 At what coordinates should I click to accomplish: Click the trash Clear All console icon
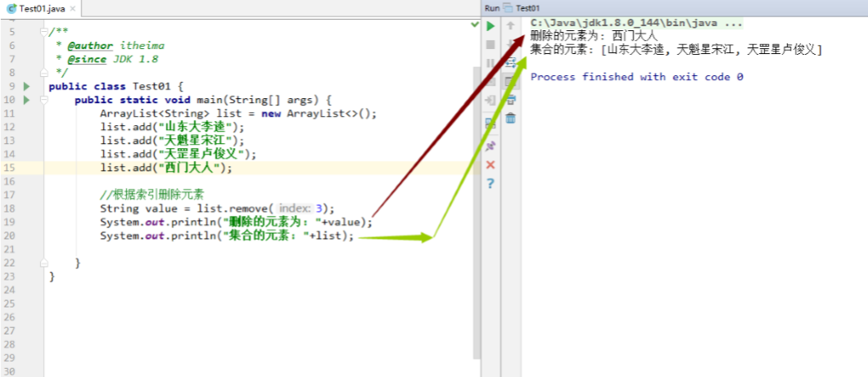click(x=510, y=119)
